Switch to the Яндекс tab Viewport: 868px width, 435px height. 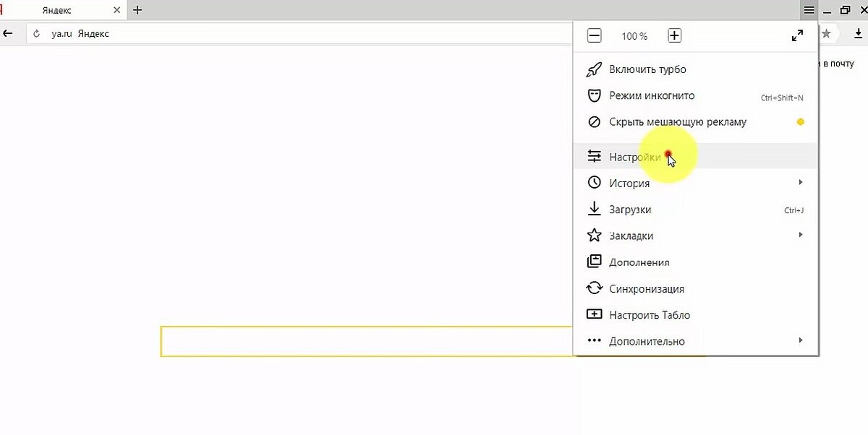click(64, 10)
